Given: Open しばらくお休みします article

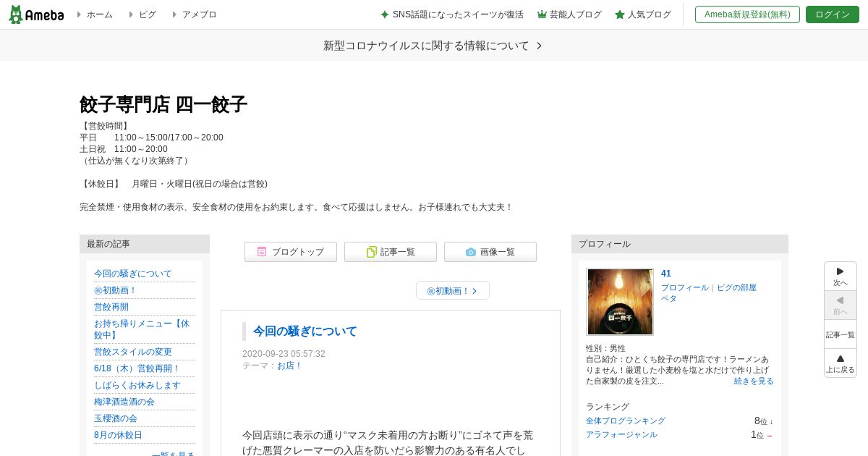Looking at the screenshot, I should pos(137,385).
